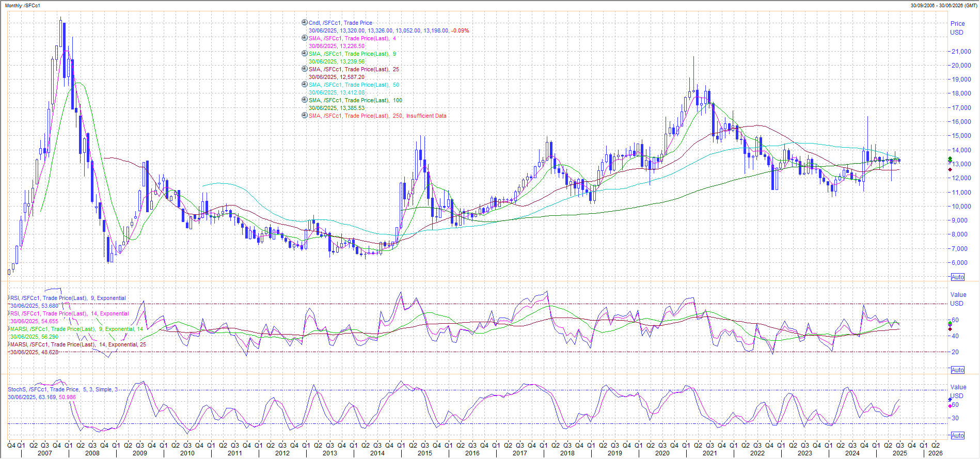Click the clock icon beside the SMA 250 legend

click(x=305, y=115)
